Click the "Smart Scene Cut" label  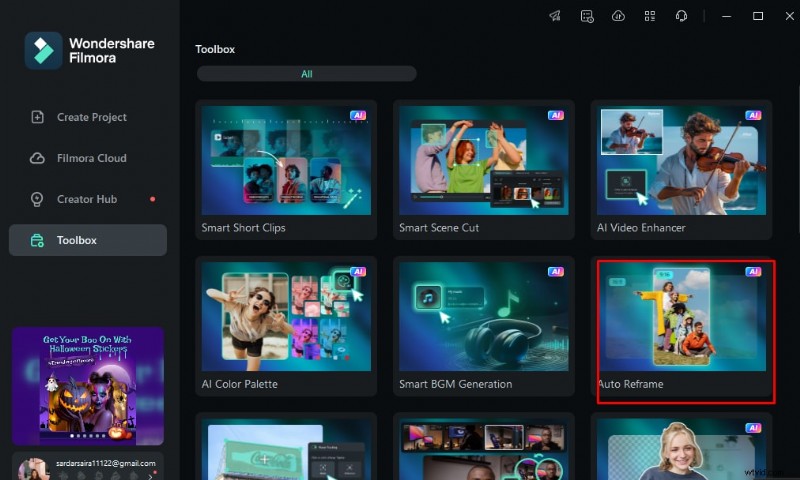(439, 228)
